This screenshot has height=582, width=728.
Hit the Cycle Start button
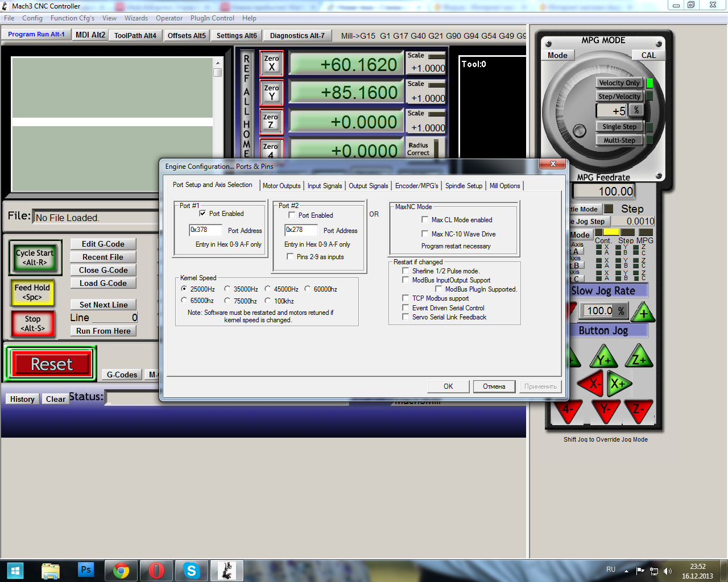click(x=35, y=257)
